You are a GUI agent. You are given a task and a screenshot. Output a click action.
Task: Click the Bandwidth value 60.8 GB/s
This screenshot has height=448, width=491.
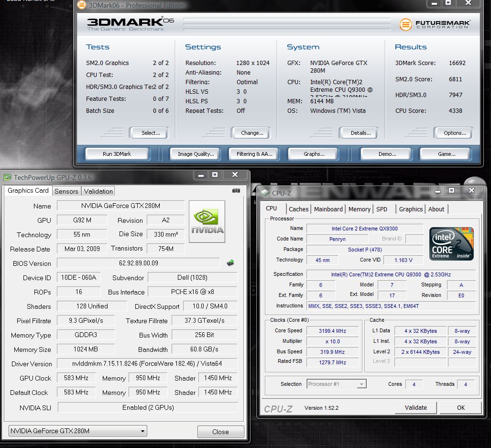[204, 349]
